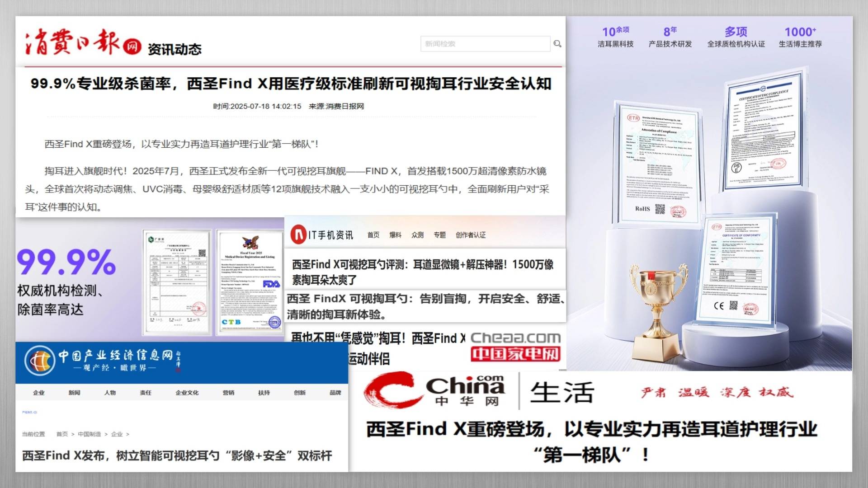
Task: Click the 新闻检索 search input field
Action: [x=485, y=44]
